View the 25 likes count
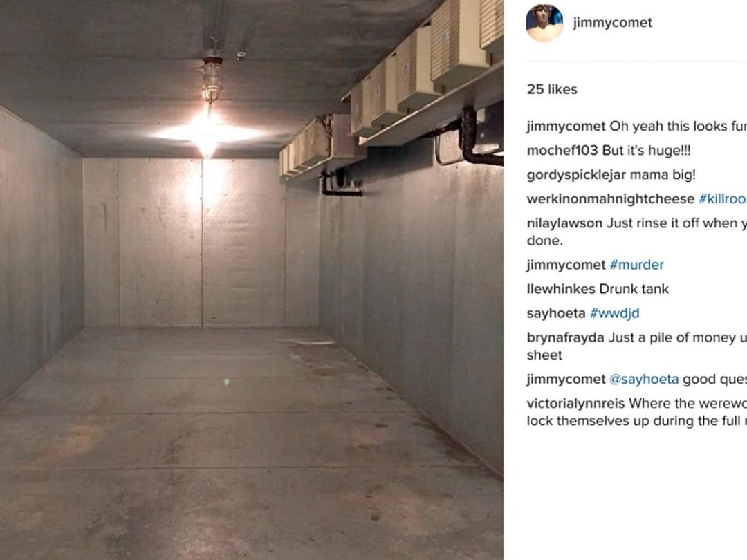The width and height of the screenshot is (747, 560). [x=552, y=89]
